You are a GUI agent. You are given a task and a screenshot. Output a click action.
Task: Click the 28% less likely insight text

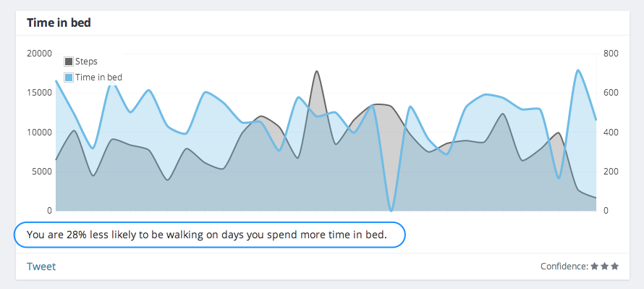pos(207,235)
